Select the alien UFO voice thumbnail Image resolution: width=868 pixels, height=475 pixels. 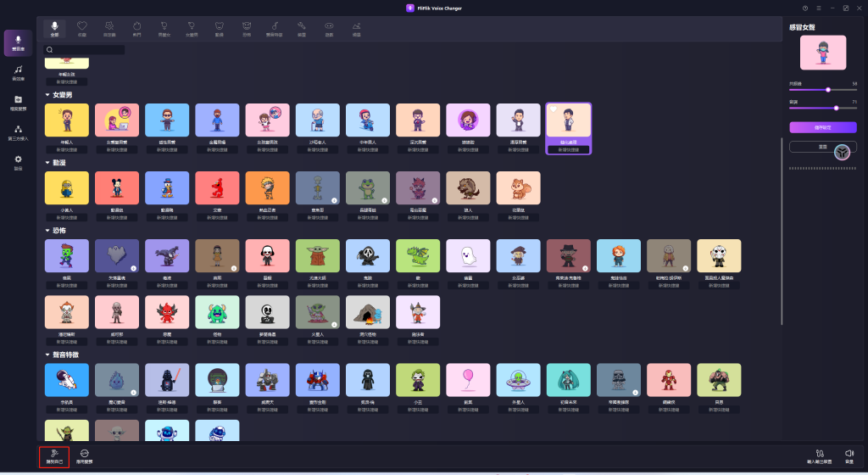coord(518,380)
